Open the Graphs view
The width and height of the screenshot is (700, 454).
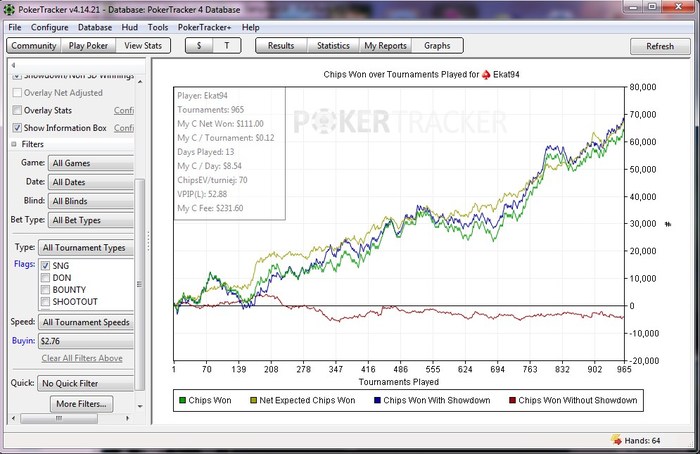click(x=437, y=46)
